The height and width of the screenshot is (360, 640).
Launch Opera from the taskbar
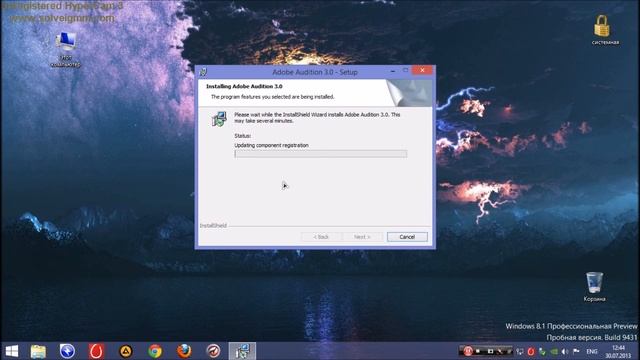(x=97, y=351)
